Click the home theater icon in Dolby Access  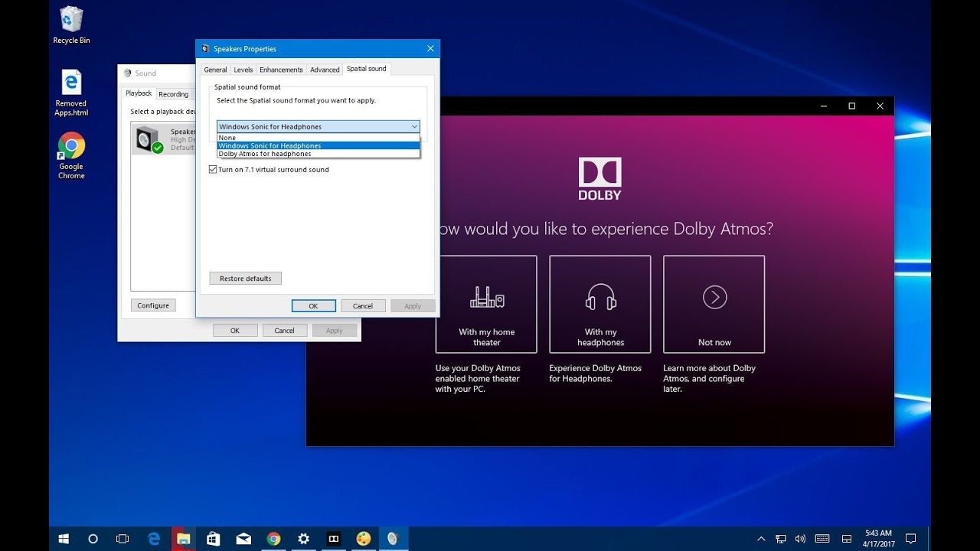click(486, 298)
